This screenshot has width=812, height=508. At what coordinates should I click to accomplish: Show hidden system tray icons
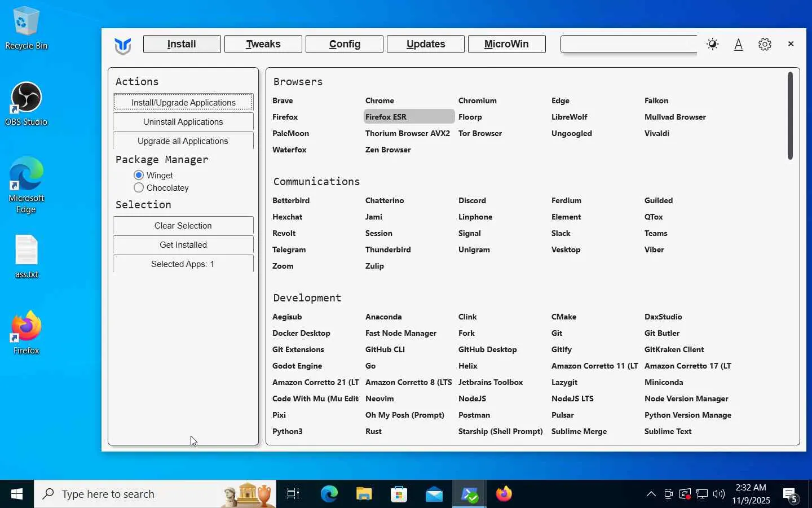pos(651,494)
